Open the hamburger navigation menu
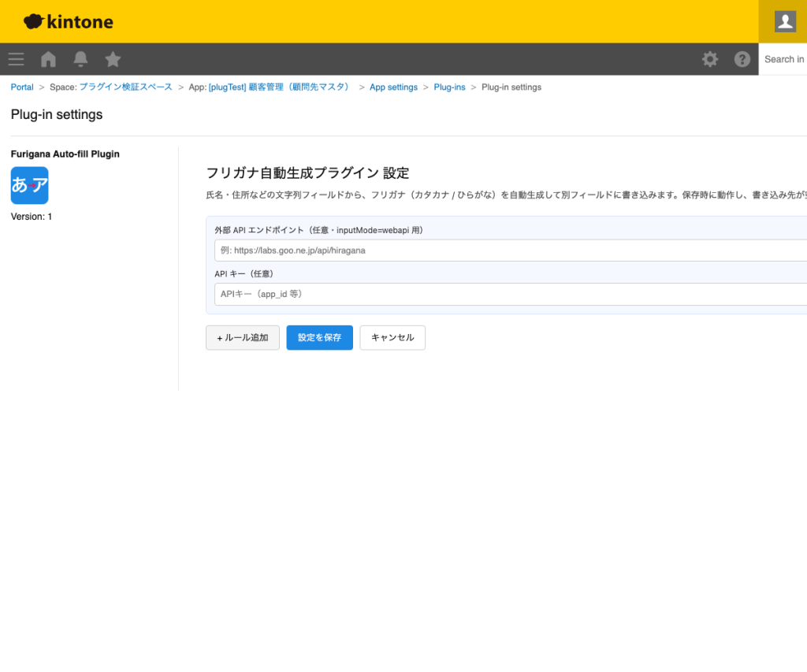Screen dimensions: 807x672 [16, 59]
